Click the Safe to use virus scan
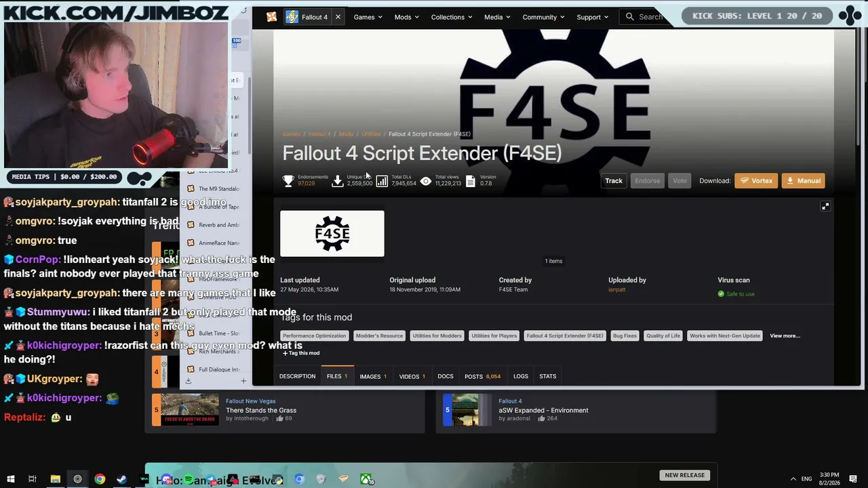 (x=736, y=294)
